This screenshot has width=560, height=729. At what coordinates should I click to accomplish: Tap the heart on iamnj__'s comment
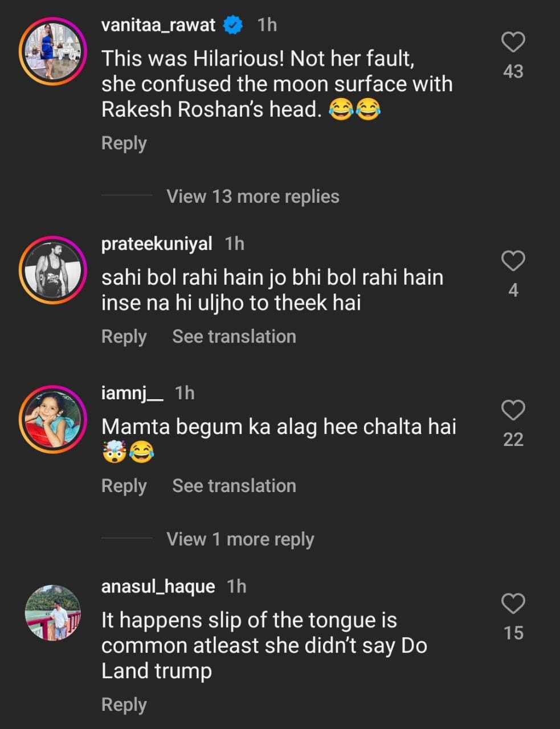coord(513,410)
